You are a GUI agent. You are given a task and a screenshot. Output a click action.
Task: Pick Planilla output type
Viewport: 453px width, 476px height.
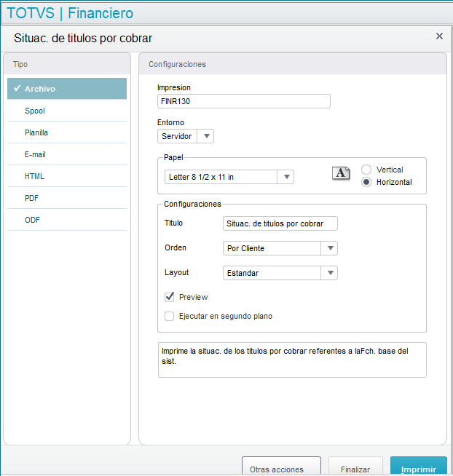click(x=67, y=132)
